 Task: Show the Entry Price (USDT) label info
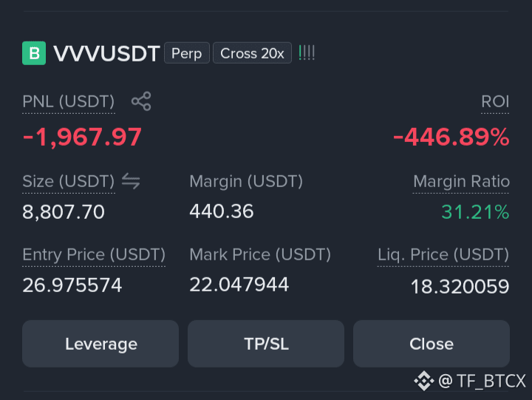94,254
